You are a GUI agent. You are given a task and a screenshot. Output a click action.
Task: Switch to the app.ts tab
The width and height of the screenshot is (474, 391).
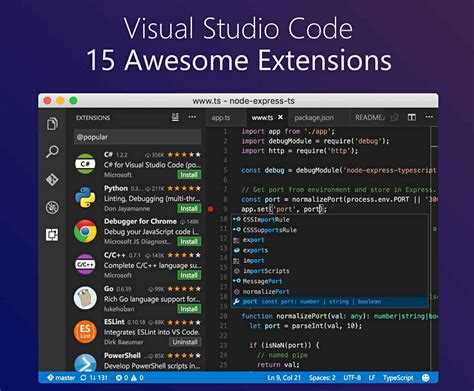(221, 118)
